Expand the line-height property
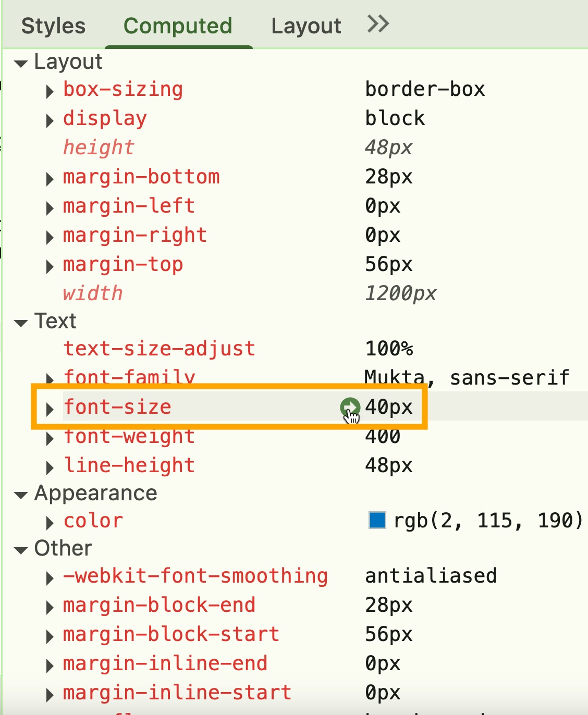The image size is (588, 715). click(x=50, y=467)
